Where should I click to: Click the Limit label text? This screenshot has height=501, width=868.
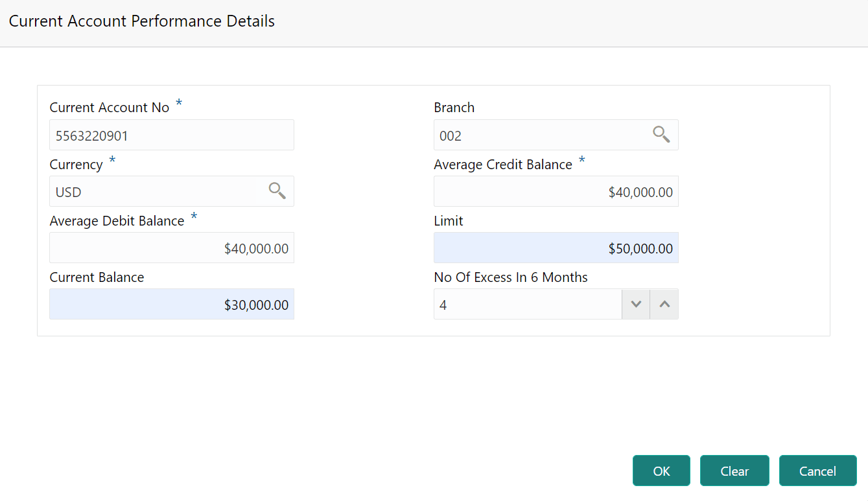tap(449, 221)
